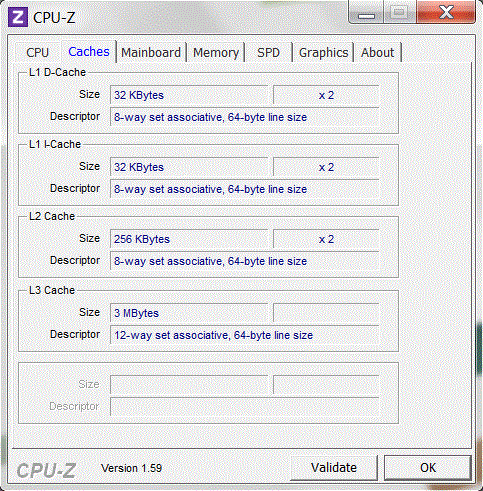Close the CPU-Z window
The height and width of the screenshot is (491, 483).
tap(446, 12)
